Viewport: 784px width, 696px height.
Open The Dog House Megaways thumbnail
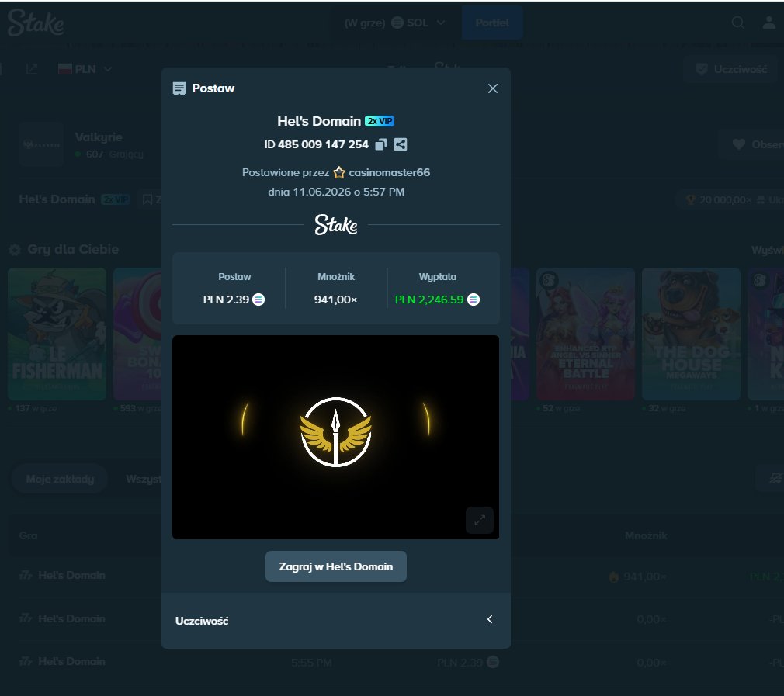click(x=691, y=334)
